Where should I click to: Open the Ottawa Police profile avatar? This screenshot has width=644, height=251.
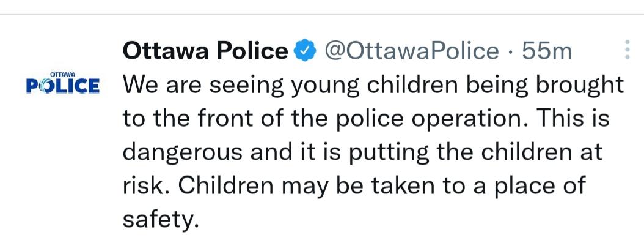pyautogui.click(x=64, y=83)
